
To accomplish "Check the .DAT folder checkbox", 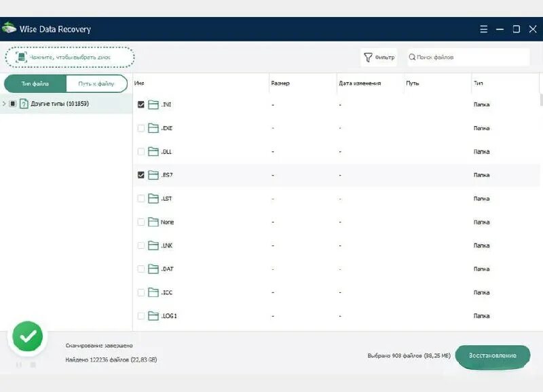I will pyautogui.click(x=141, y=269).
